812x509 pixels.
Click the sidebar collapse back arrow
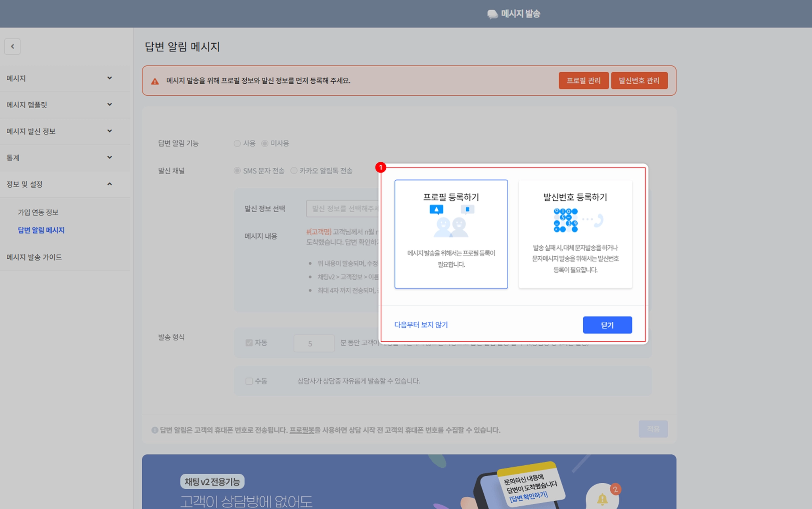click(x=12, y=46)
